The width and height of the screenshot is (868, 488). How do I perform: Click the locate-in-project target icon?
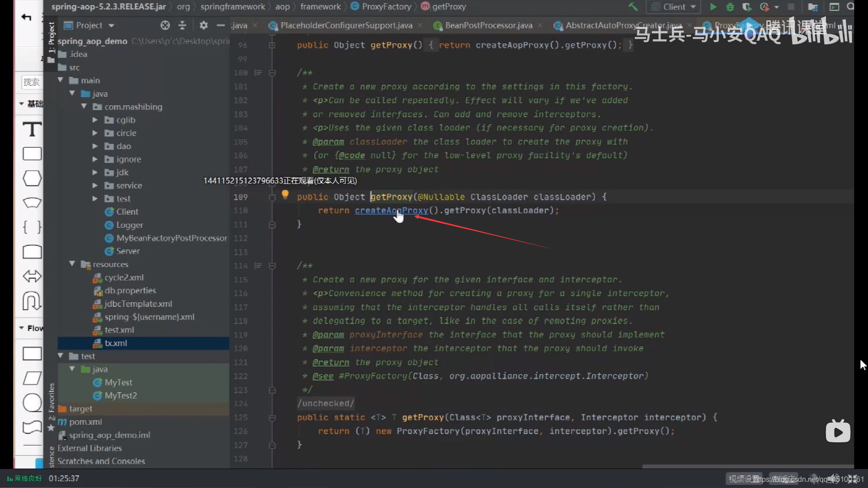(165, 25)
